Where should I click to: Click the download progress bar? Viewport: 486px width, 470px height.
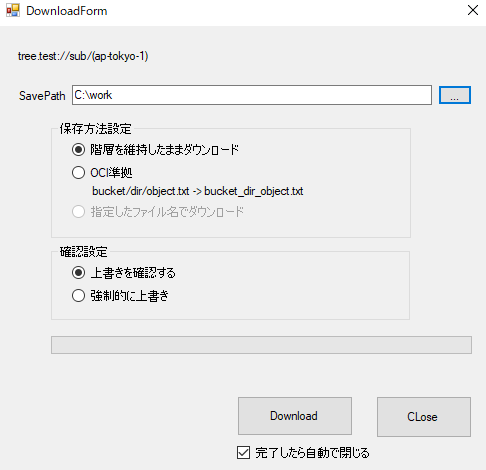click(x=261, y=345)
